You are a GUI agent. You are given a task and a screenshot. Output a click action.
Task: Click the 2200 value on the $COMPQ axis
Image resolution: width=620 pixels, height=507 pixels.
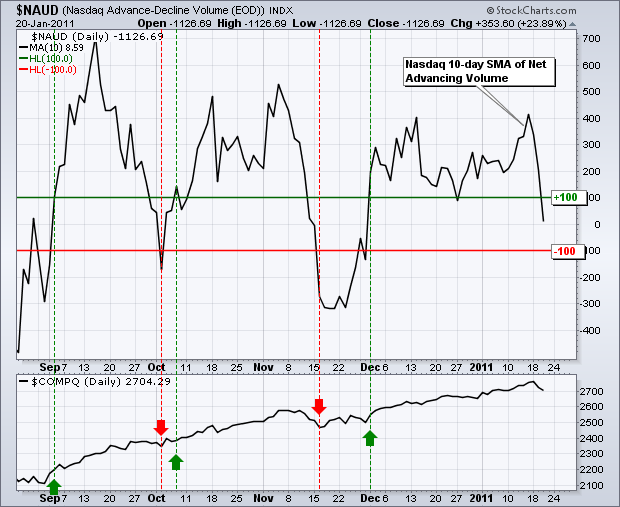(x=592, y=470)
